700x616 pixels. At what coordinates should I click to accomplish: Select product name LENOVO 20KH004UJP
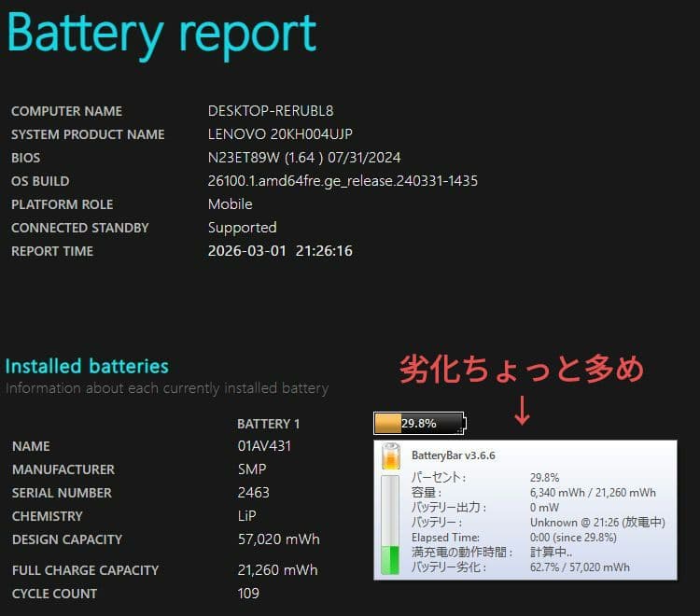280,133
